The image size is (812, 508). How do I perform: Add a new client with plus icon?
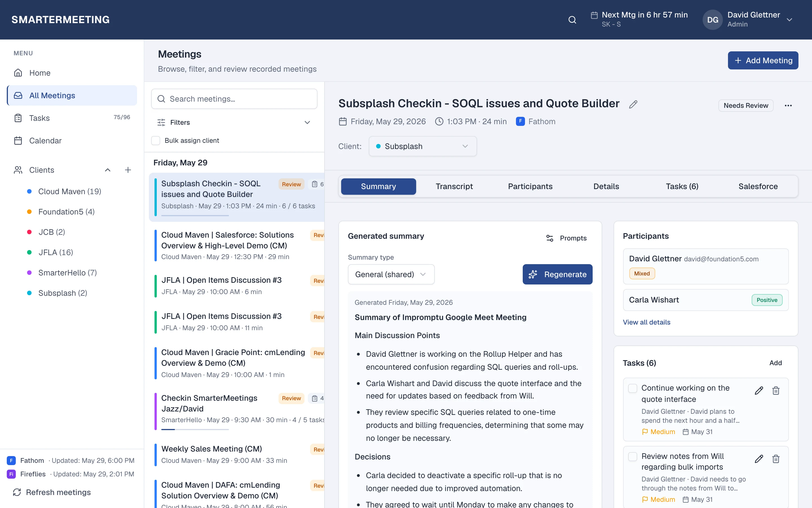tap(128, 170)
